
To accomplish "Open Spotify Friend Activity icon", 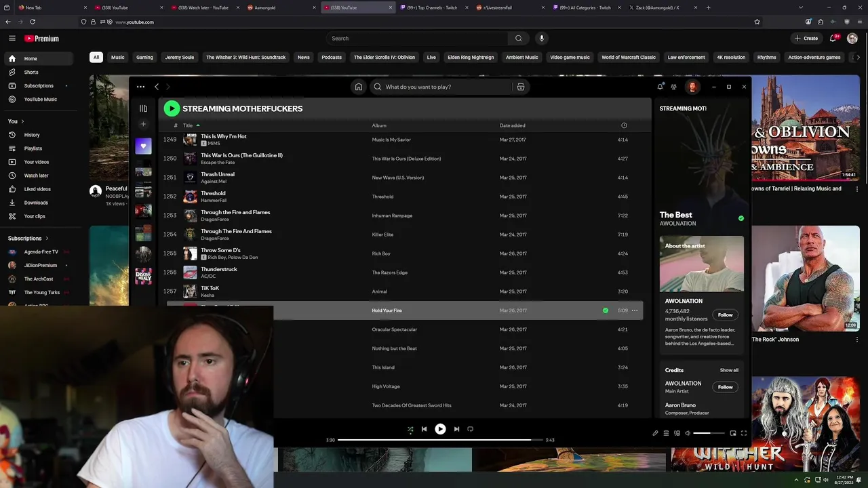I will point(673,87).
